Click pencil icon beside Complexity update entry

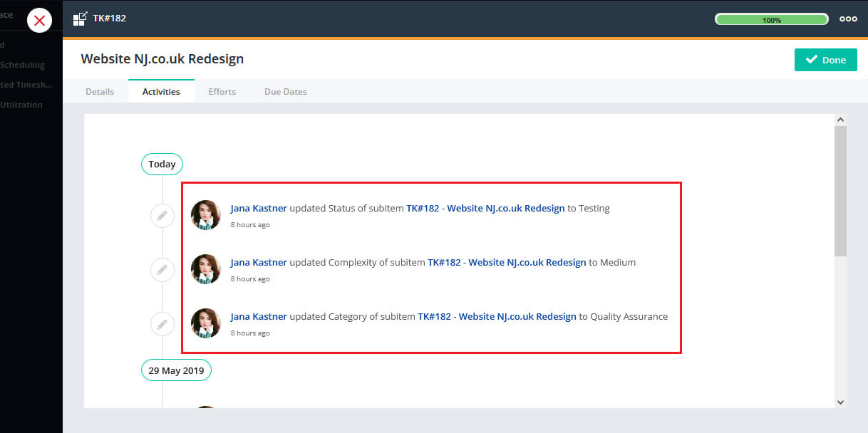tap(162, 269)
